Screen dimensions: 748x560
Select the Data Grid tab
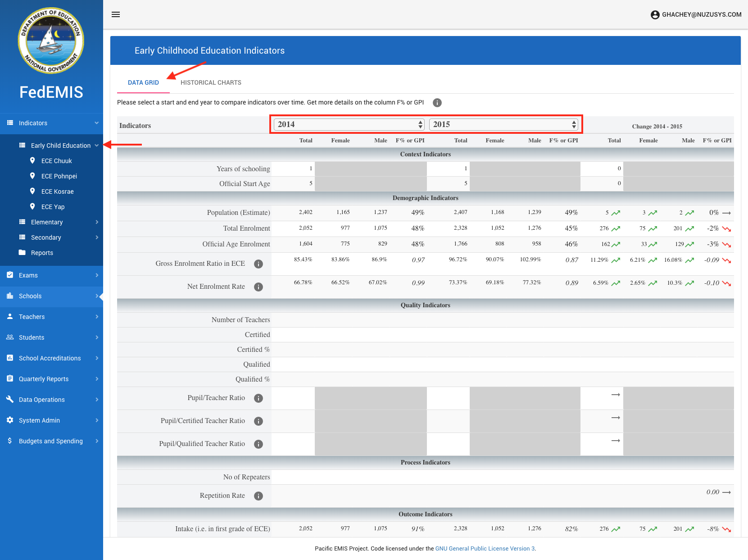pyautogui.click(x=143, y=82)
